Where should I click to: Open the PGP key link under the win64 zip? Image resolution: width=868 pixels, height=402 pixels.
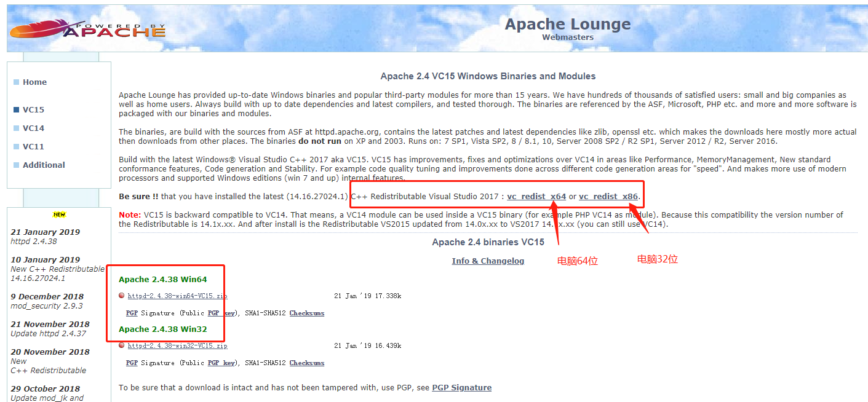tap(221, 313)
